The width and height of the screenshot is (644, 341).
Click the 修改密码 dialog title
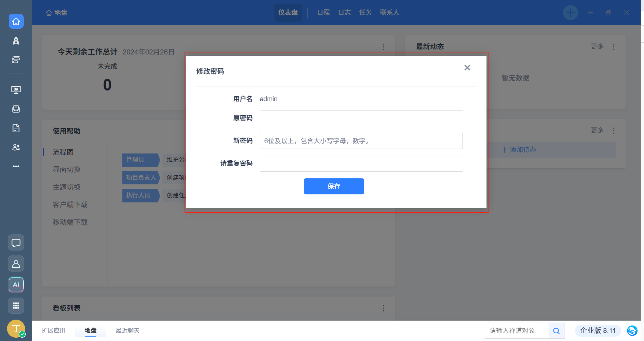pyautogui.click(x=210, y=71)
